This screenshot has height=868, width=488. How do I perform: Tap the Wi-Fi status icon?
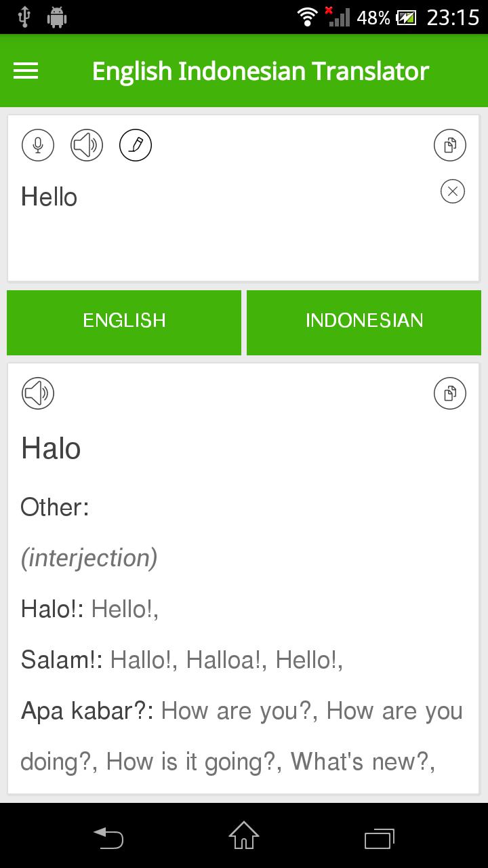coord(308,18)
